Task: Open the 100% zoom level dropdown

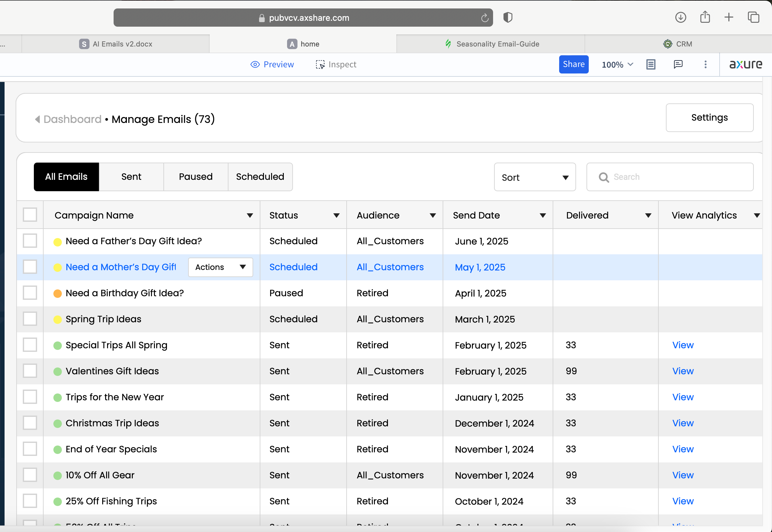Action: coord(617,64)
